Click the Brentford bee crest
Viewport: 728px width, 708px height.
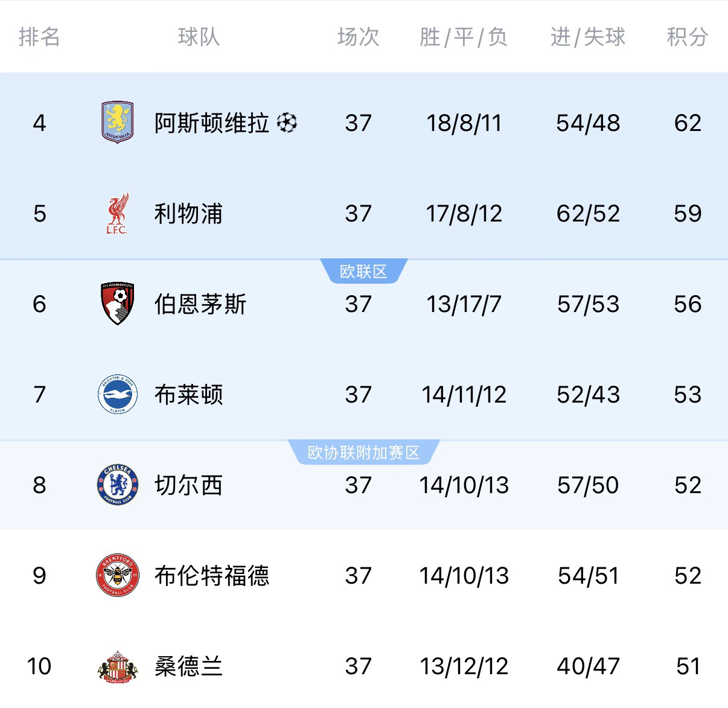(117, 575)
